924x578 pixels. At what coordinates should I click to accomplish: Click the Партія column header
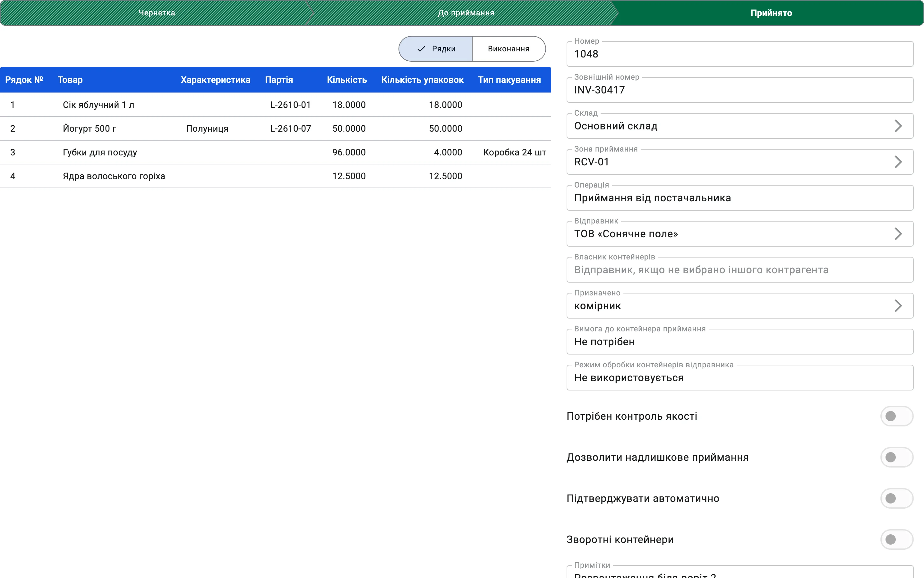click(279, 80)
